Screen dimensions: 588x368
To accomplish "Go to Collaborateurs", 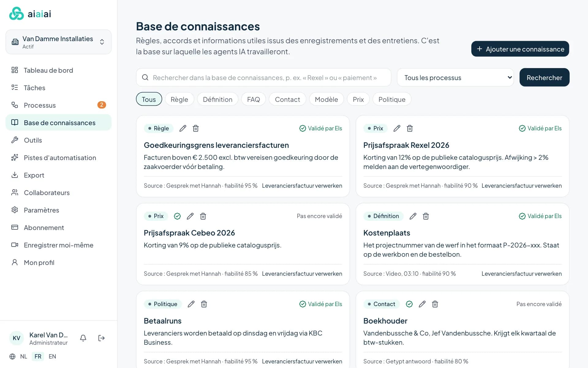I will 58,193.
